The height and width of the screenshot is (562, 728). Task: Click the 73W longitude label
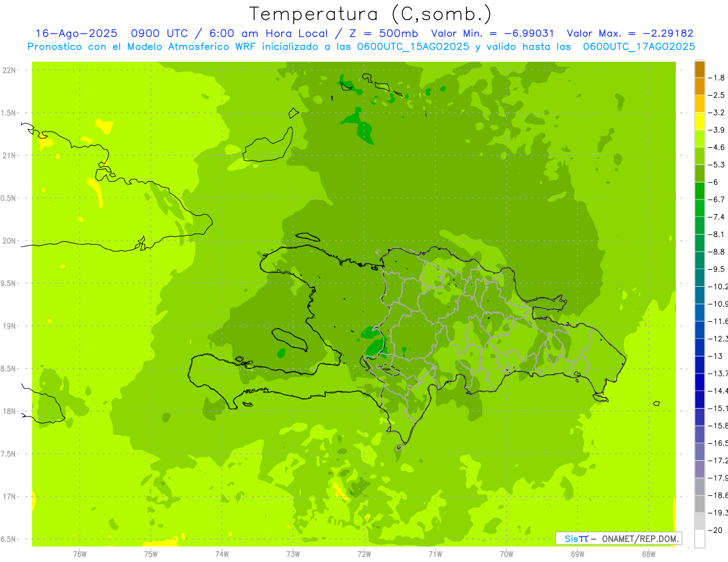[x=293, y=554]
